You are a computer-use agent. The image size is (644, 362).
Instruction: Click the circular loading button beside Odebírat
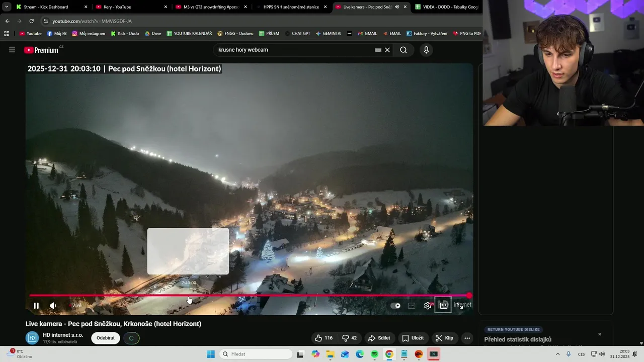tap(131, 338)
